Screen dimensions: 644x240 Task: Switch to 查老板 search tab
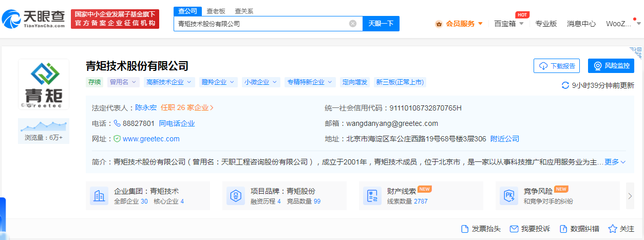pyautogui.click(x=216, y=11)
